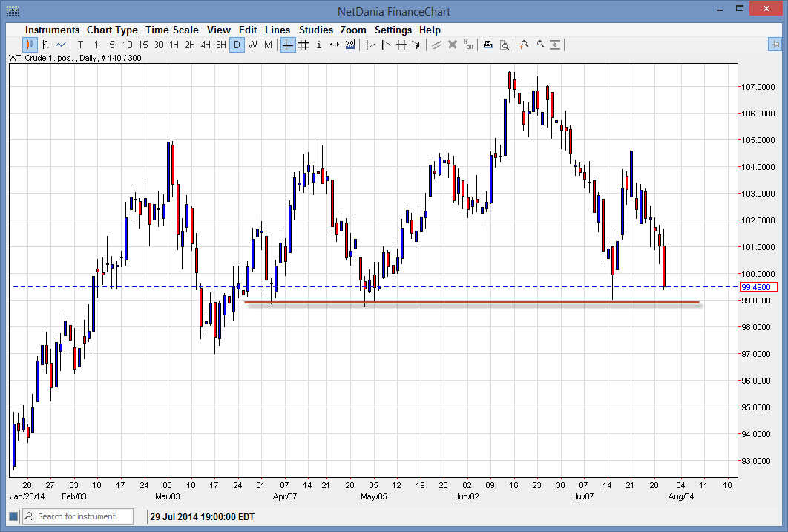The height and width of the screenshot is (532, 788).
Task: Open the print preview icon
Action: point(505,45)
